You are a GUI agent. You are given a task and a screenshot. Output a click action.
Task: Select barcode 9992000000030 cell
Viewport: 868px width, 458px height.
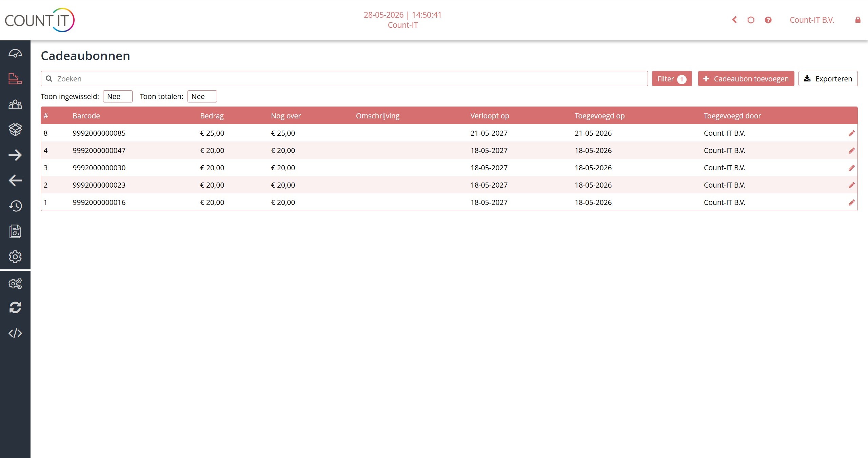click(99, 168)
